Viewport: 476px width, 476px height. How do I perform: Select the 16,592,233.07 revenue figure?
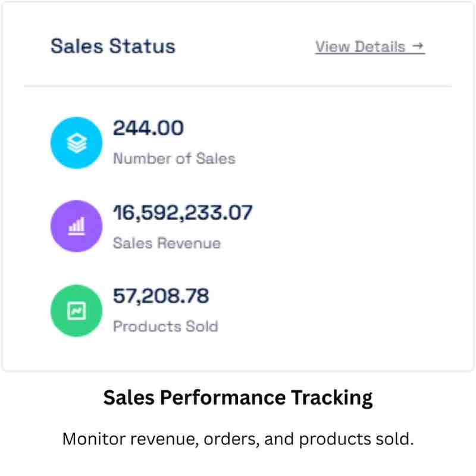click(x=183, y=212)
